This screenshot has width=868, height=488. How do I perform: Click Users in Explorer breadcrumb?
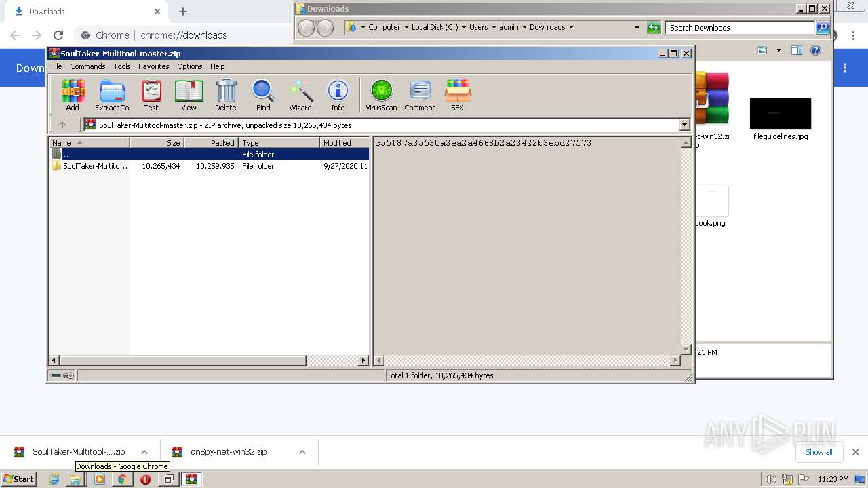(x=478, y=27)
